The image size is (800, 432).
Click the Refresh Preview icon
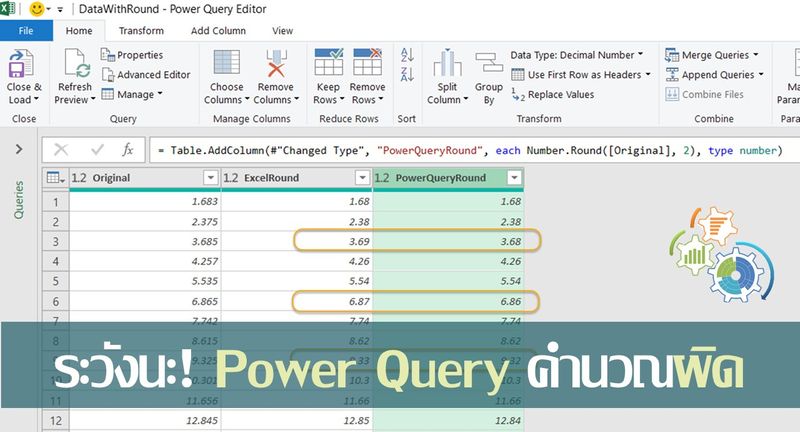point(77,66)
